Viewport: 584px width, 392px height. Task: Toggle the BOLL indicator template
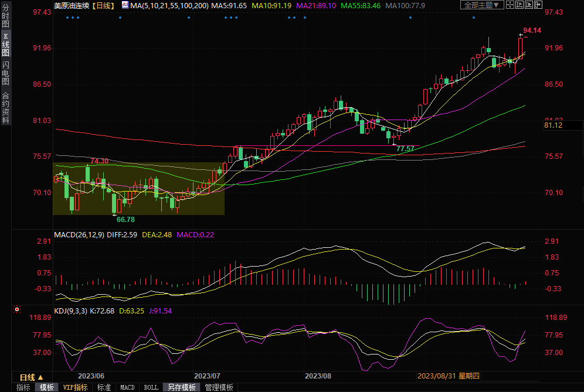(x=151, y=387)
